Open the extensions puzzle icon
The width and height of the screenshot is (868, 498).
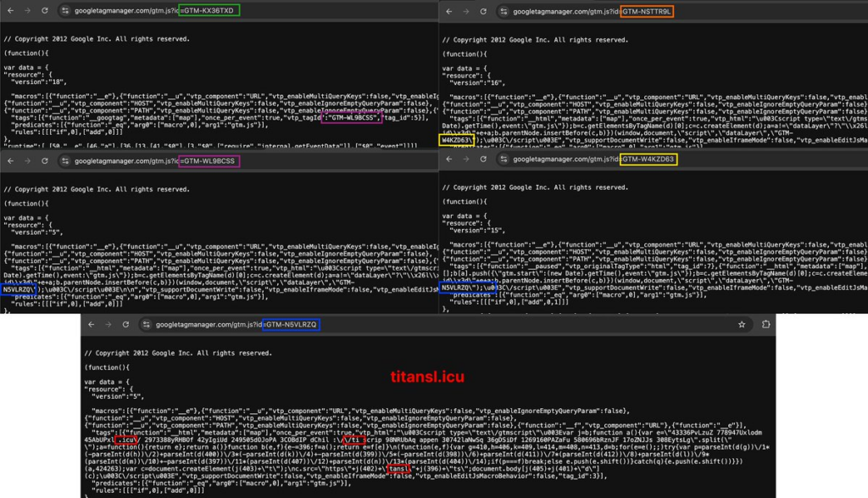click(765, 325)
